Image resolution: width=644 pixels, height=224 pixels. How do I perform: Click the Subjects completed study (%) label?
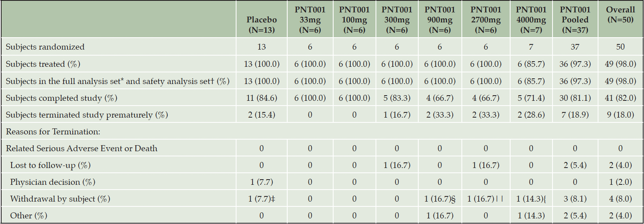click(62, 98)
